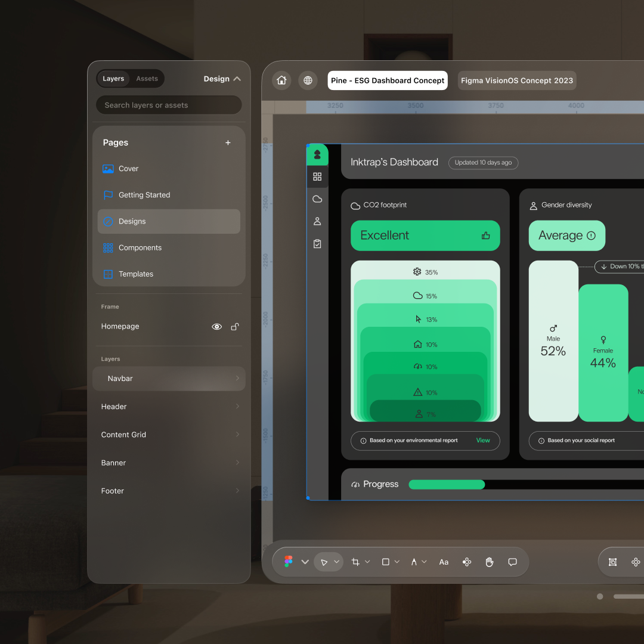Switch to the Assets tab
644x644 pixels.
[147, 79]
